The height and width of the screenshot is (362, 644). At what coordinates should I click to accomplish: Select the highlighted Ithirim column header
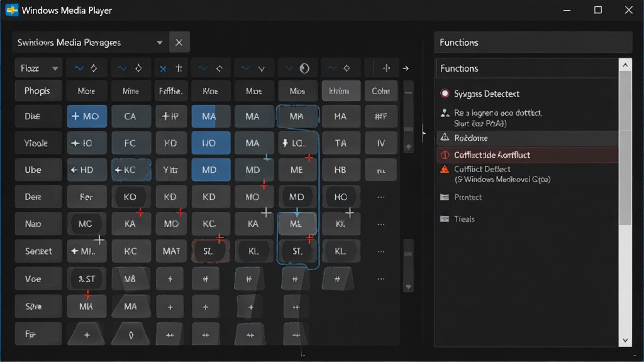coord(340,90)
